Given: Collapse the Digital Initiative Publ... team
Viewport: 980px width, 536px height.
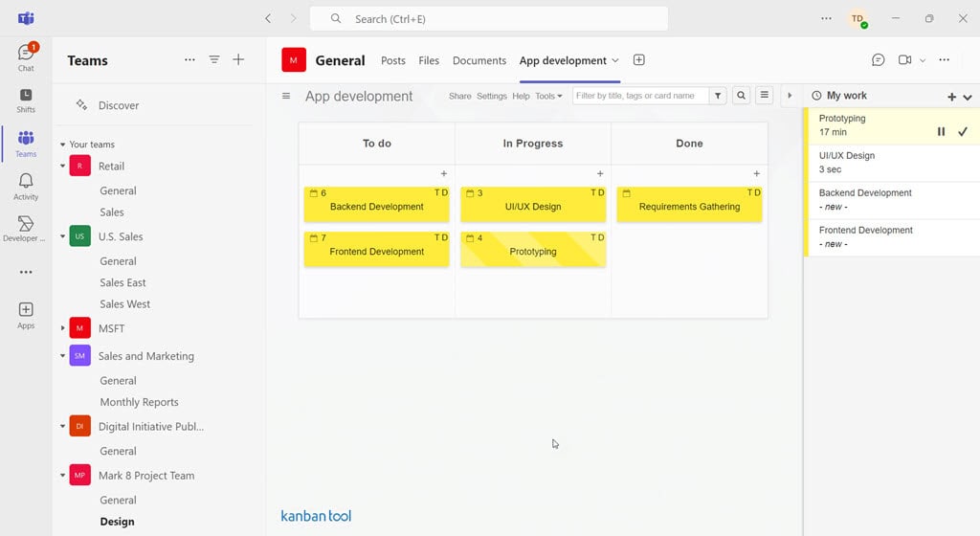Looking at the screenshot, I should pyautogui.click(x=62, y=427).
